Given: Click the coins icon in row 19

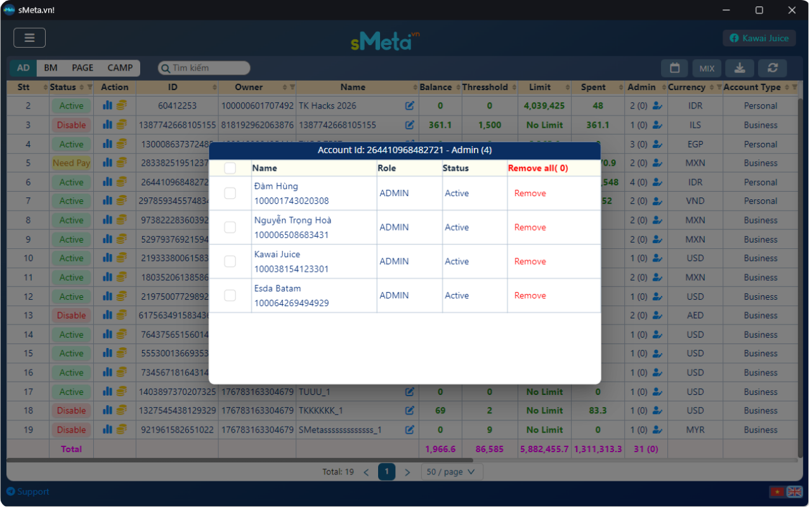Looking at the screenshot, I should [121, 430].
